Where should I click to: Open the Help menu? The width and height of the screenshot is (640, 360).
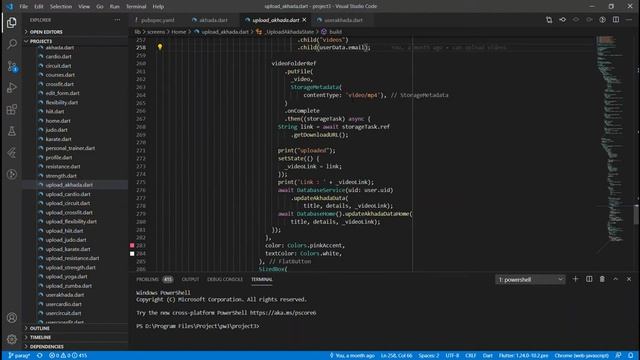tap(158, 7)
